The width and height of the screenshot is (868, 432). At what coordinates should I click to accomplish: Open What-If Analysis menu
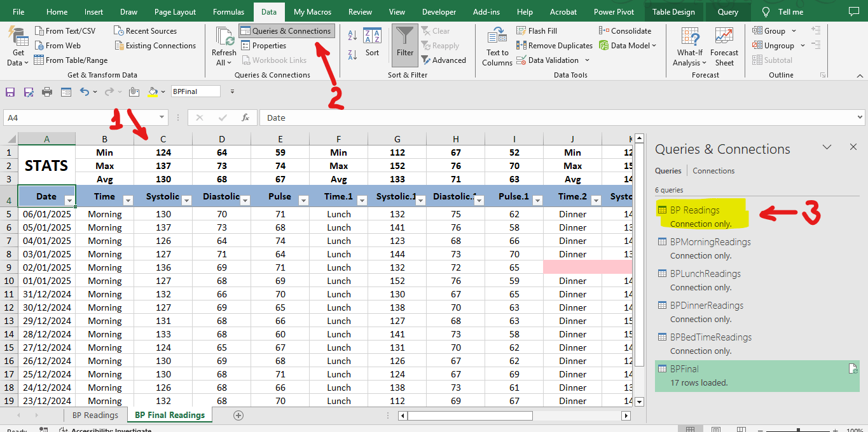pos(689,47)
